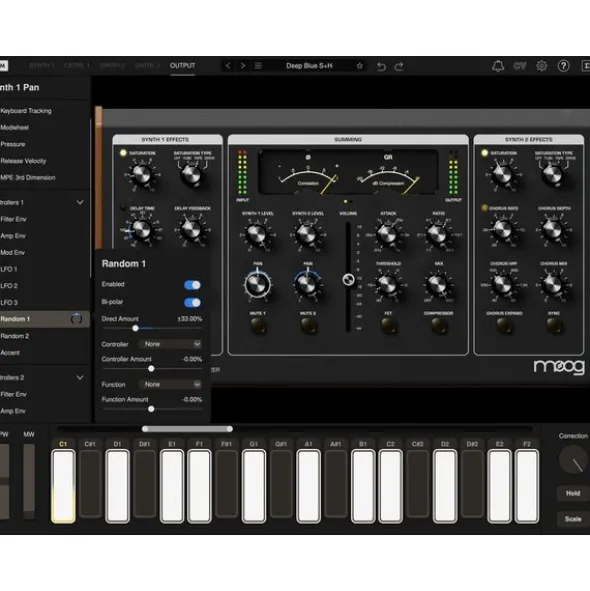Click the Chorus Depth knob
Viewport: 590px width, 591px height.
point(553,230)
